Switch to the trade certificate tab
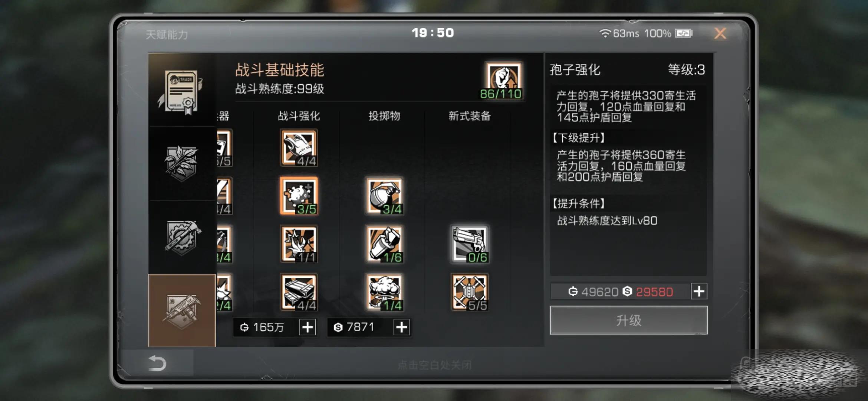This screenshot has width=868, height=401. [x=182, y=90]
